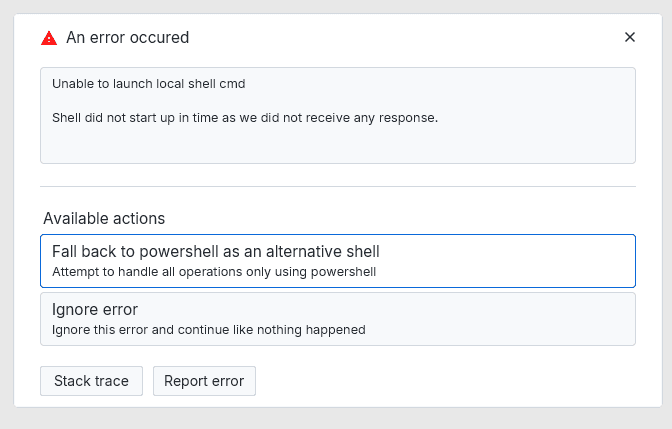Click blank dialog area right of Report error
Screen dimensions: 672x429
[450, 381]
